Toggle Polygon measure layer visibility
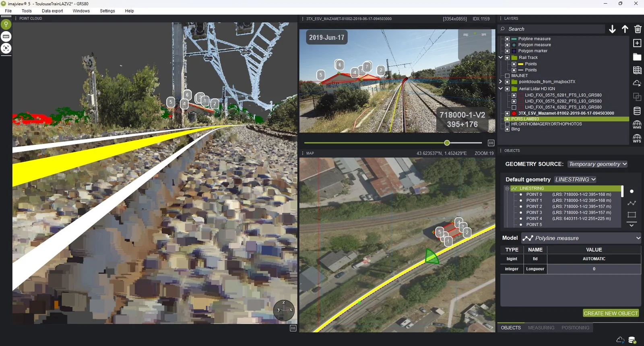644x346 pixels. [507, 45]
